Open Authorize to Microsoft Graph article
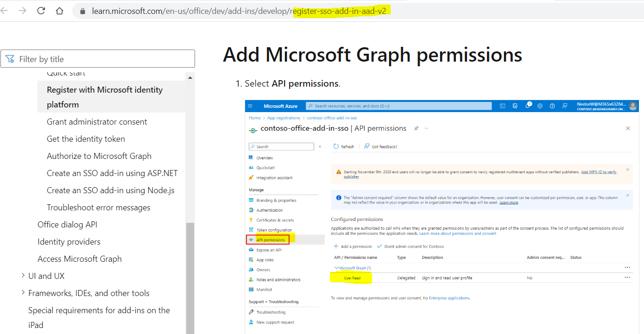Image resolution: width=644 pixels, height=334 pixels. click(x=99, y=156)
